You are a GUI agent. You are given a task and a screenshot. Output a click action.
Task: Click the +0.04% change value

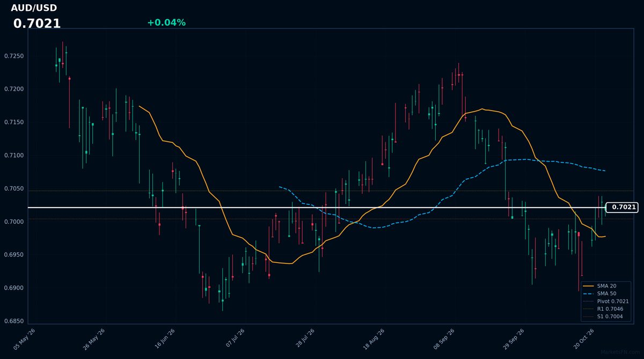coord(166,23)
